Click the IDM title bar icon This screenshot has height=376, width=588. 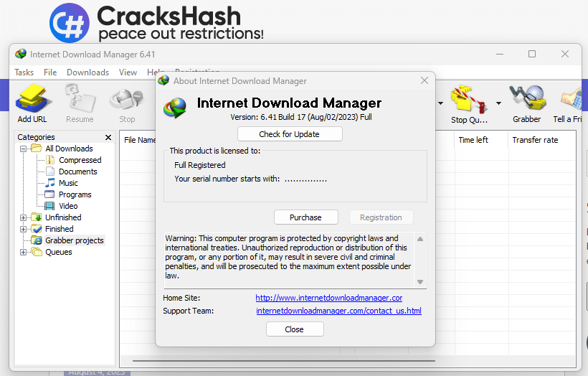tap(21, 54)
